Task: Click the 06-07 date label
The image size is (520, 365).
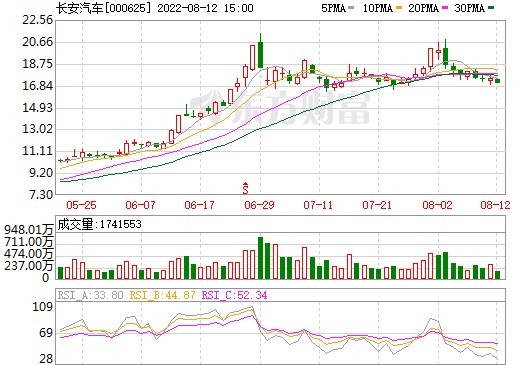Action: 140,205
